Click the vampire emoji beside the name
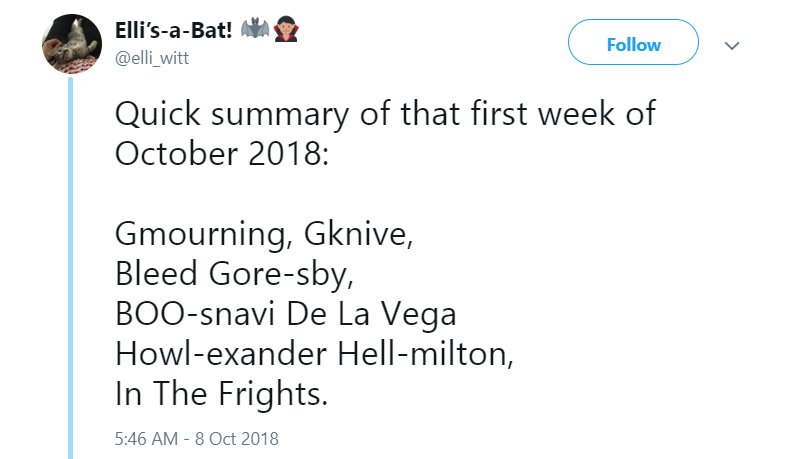 coord(287,31)
